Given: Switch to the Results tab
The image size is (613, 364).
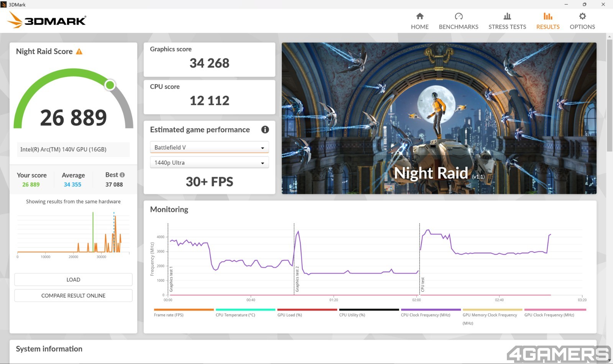Looking at the screenshot, I should (547, 21).
